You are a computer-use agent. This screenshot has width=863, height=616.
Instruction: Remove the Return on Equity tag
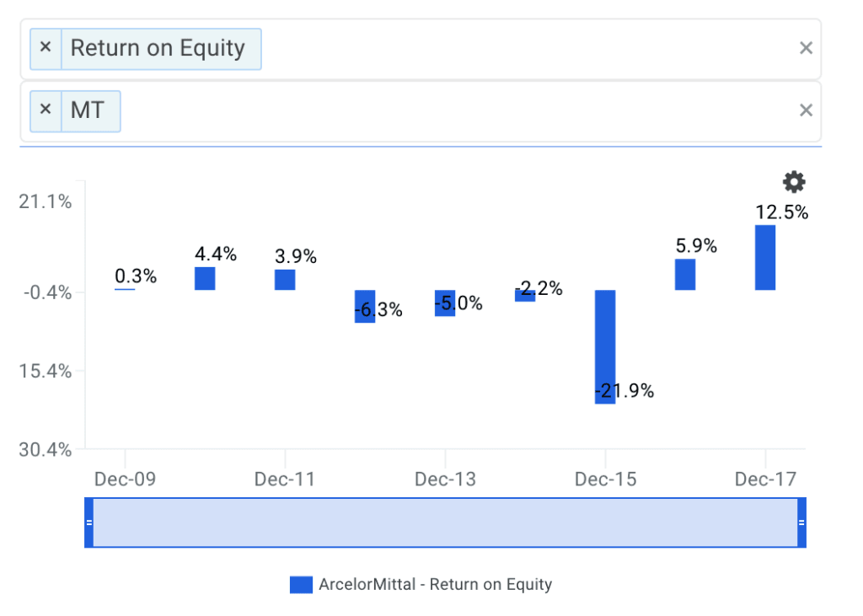point(46,48)
